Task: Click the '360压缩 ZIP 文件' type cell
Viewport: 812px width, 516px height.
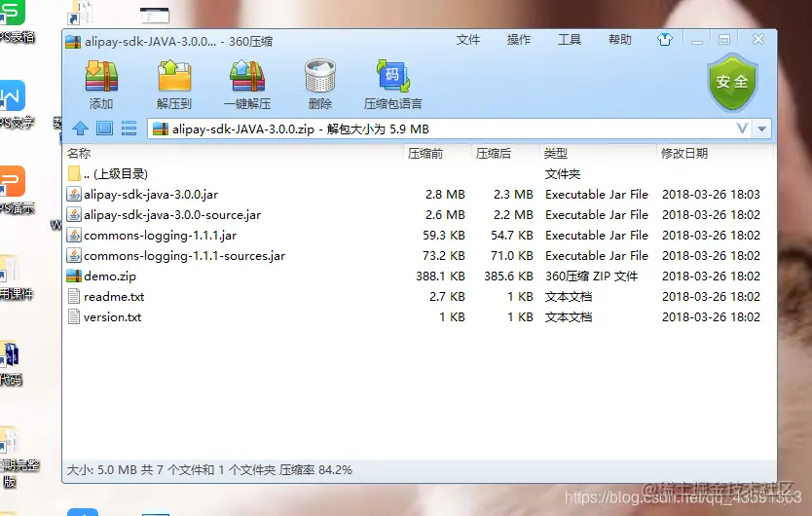Action: [x=591, y=276]
